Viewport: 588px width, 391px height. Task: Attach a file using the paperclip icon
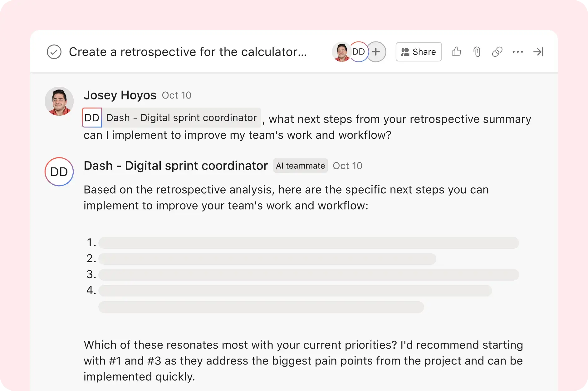pyautogui.click(x=477, y=52)
